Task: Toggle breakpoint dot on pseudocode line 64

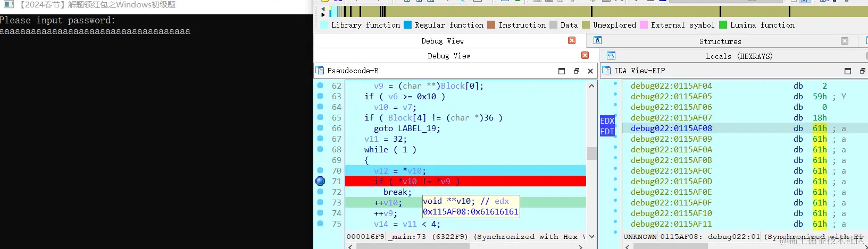Action: coord(320,107)
